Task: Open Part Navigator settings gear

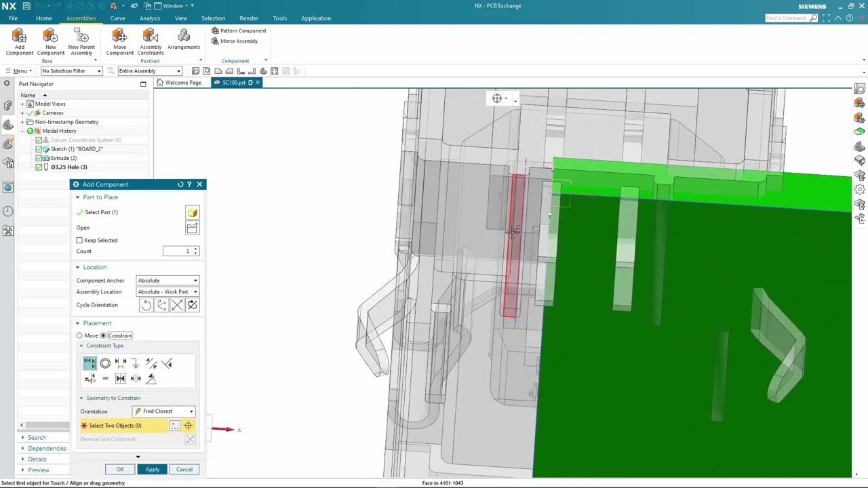Action: point(7,83)
